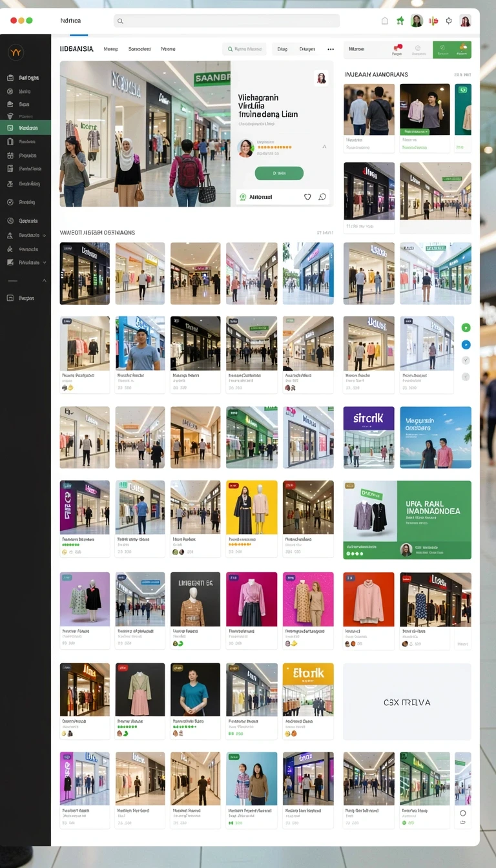Screen dimensions: 496x868
Task: Click the green round button right of the store grid
Action: (x=466, y=328)
